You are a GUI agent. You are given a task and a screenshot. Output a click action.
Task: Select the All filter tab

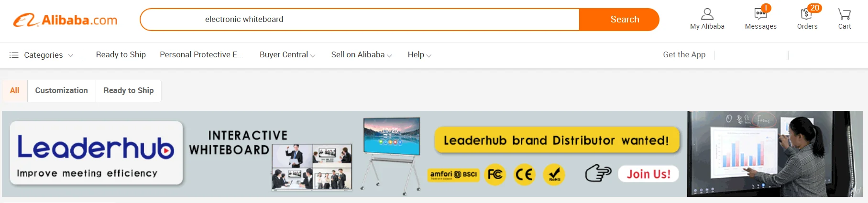[x=15, y=90]
